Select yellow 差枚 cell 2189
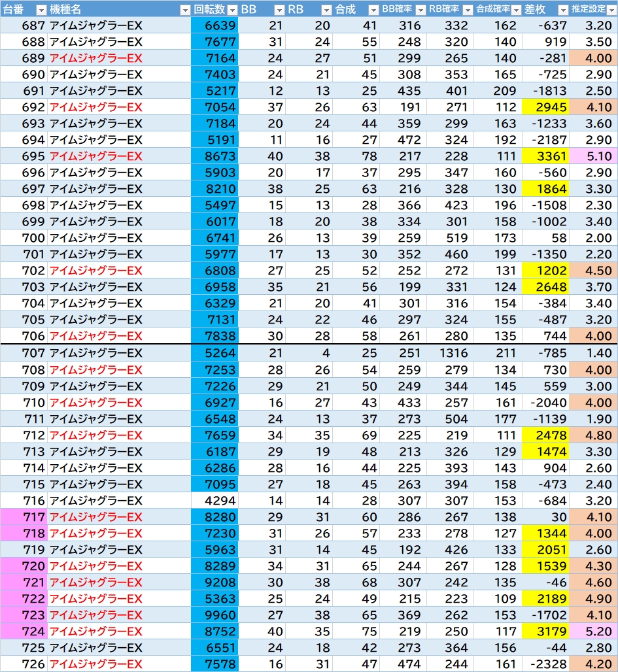 tap(545, 599)
